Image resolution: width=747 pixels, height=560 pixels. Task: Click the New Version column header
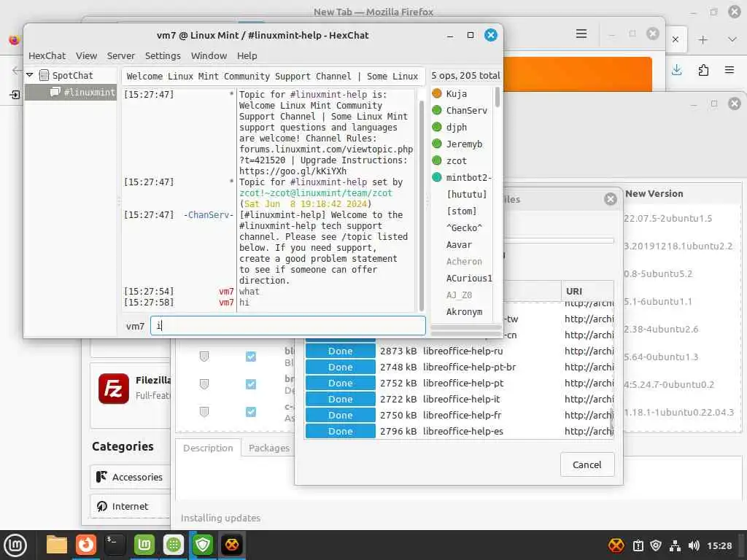tap(654, 194)
